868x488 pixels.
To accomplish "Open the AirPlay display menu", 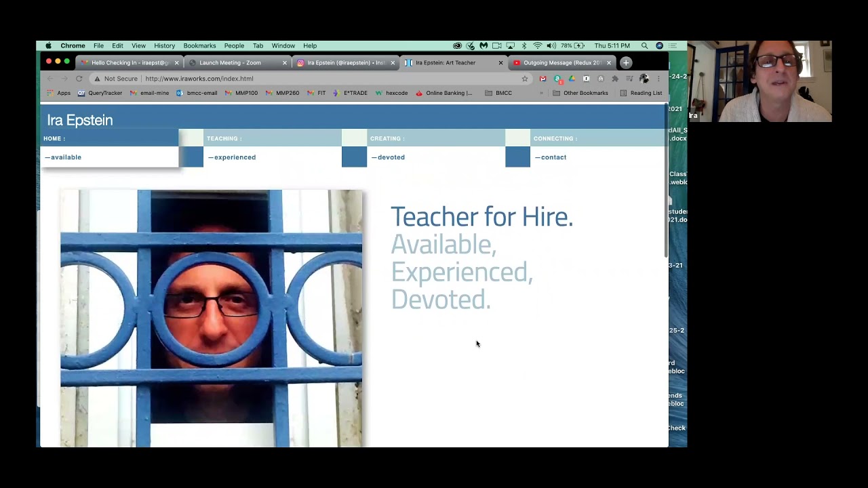I will click(511, 46).
